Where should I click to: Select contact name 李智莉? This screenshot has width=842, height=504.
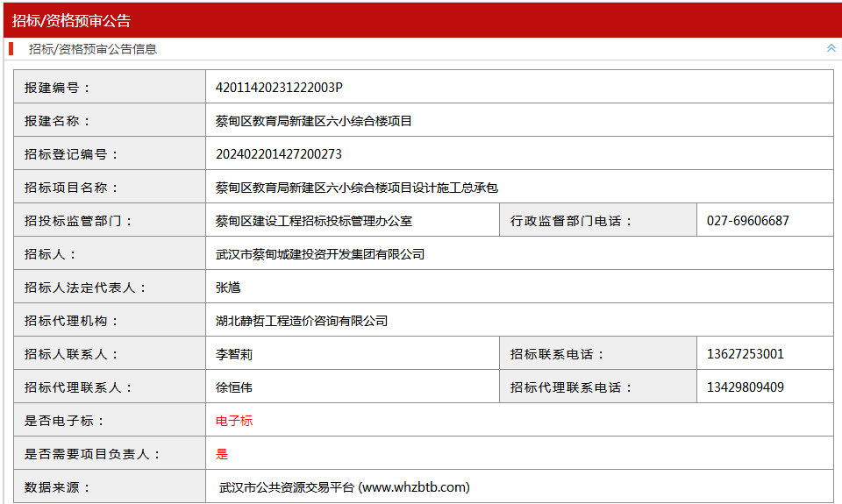[x=233, y=354]
